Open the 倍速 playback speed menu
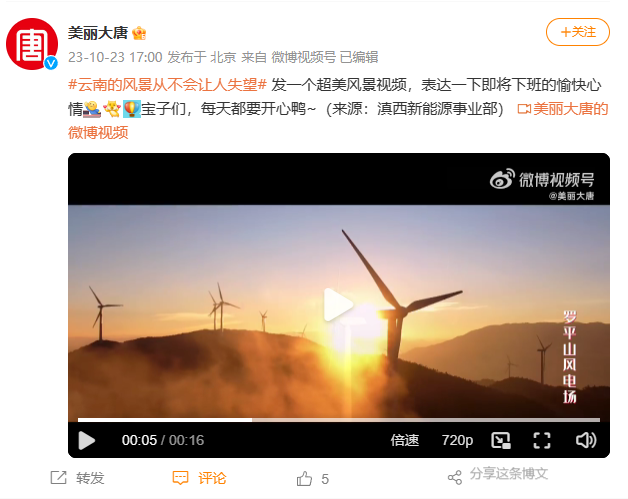 click(405, 440)
